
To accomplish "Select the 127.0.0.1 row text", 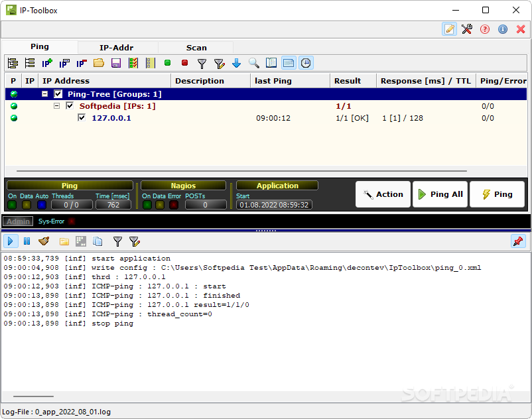I will tap(111, 118).
